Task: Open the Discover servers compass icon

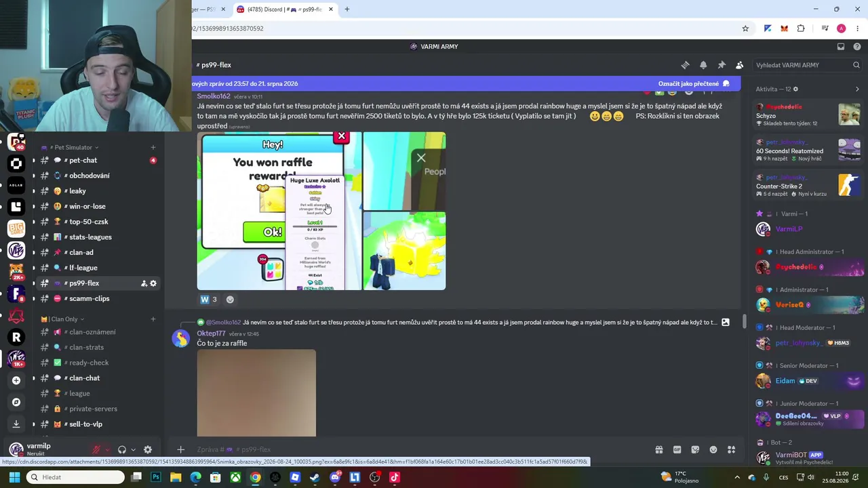Action: pyautogui.click(x=16, y=402)
